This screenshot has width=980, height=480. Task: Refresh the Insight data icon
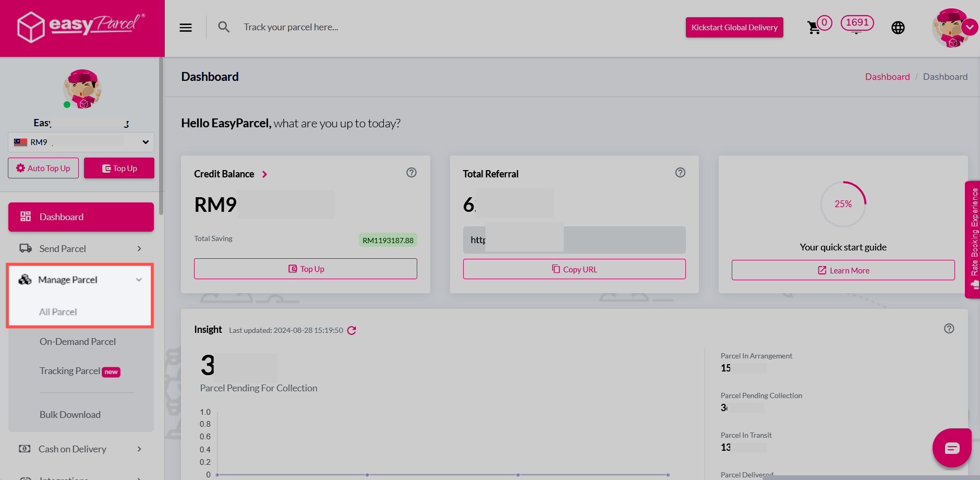point(352,330)
